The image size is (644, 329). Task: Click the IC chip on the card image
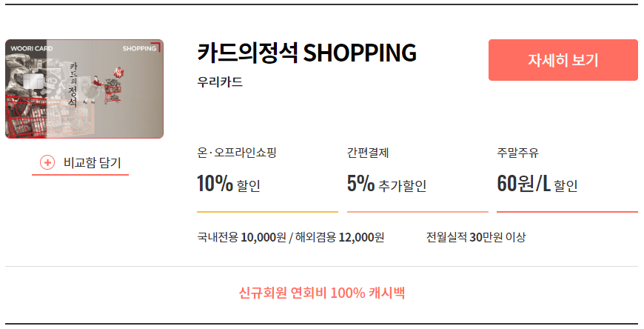32,84
